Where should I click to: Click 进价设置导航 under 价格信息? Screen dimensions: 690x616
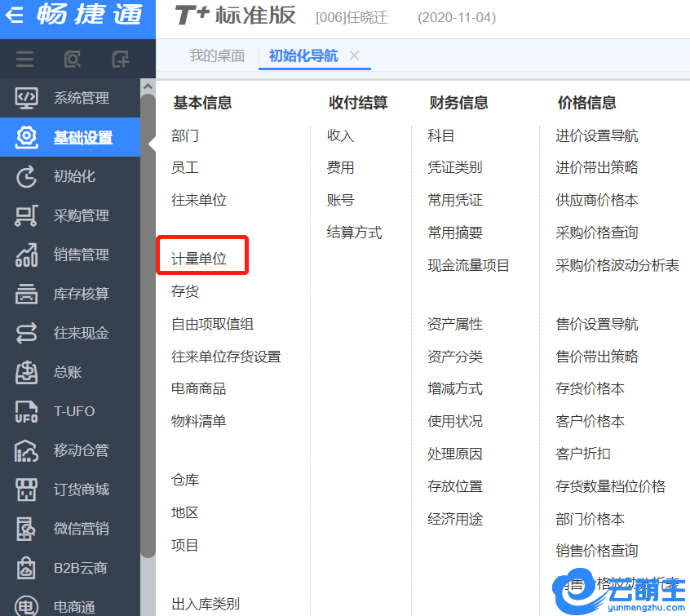596,135
